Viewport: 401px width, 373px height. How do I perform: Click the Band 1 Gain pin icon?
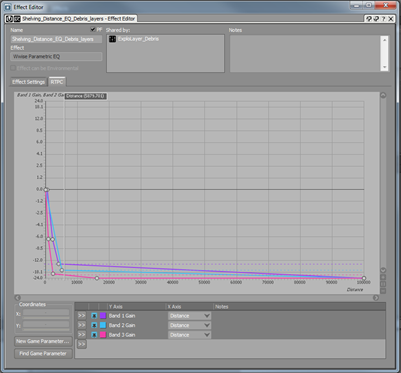pos(94,316)
